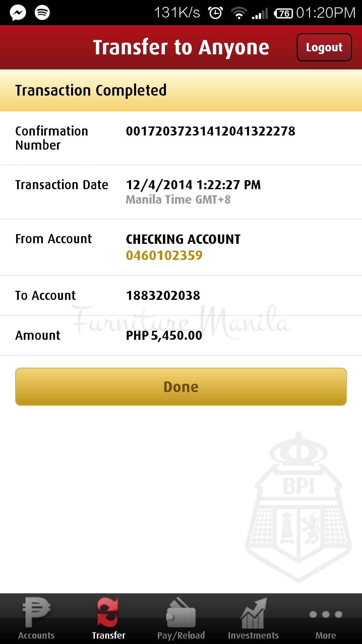Viewport: 362px width, 644px height.
Task: Open the Transfer arrows icon
Action: pyautogui.click(x=108, y=612)
